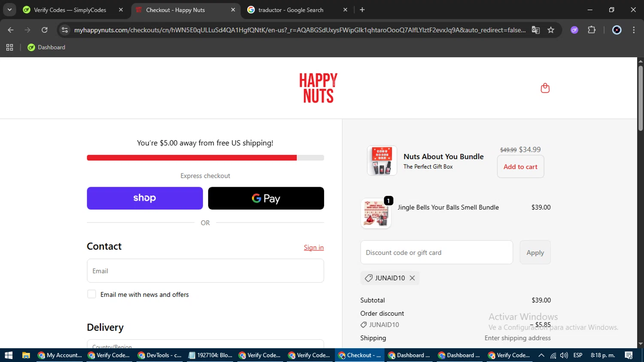The image size is (644, 362).
Task: Open the browser extensions puzzle icon
Action: (592, 30)
